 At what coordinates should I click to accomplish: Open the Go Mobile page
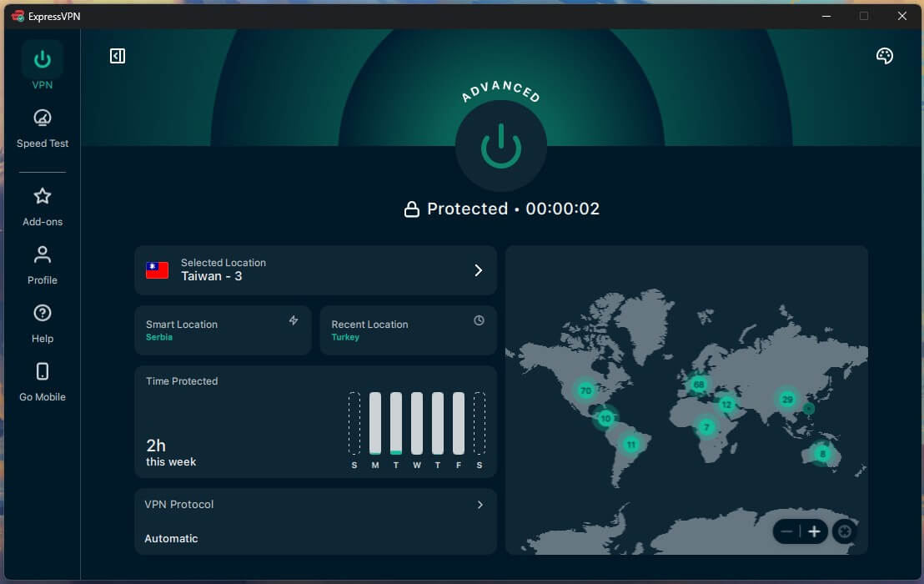pos(42,382)
